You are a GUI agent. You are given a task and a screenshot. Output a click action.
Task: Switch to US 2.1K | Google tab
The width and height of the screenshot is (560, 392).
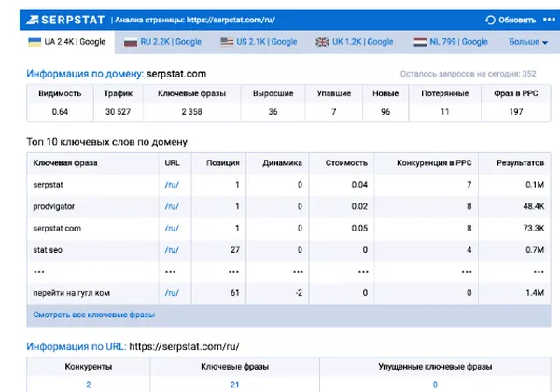point(259,42)
